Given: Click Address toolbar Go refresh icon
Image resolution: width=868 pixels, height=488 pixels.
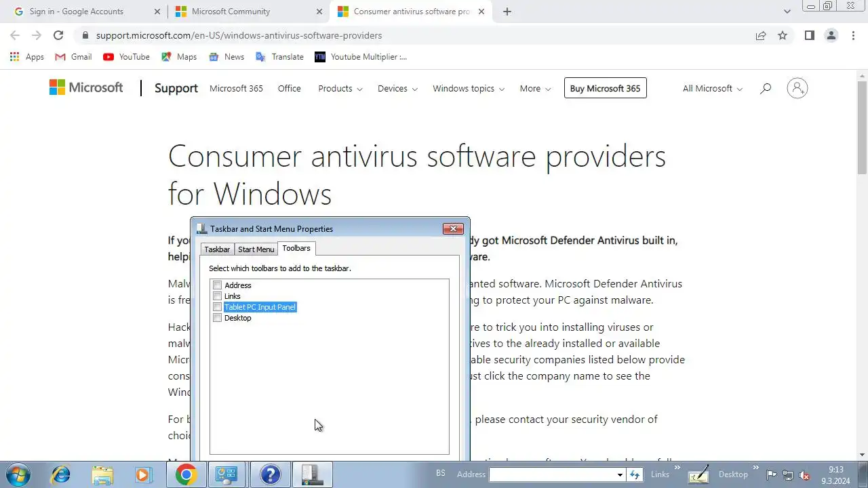Looking at the screenshot, I should (635, 474).
